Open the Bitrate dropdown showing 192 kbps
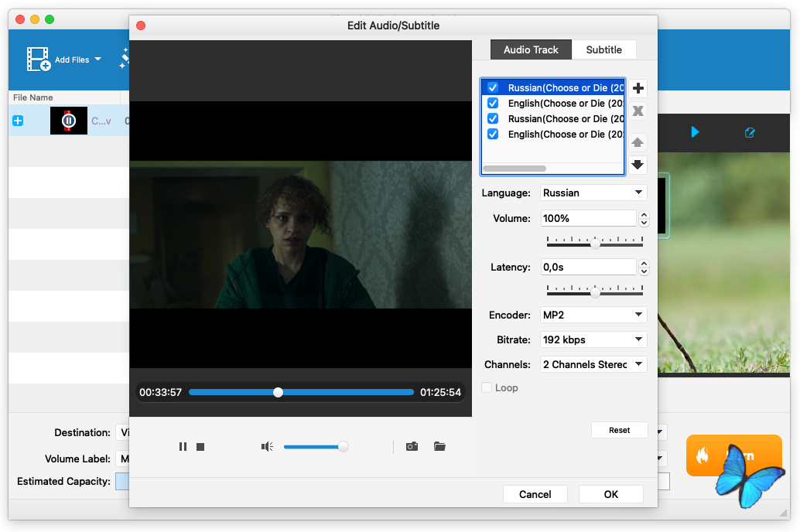800x532 pixels. click(x=593, y=339)
